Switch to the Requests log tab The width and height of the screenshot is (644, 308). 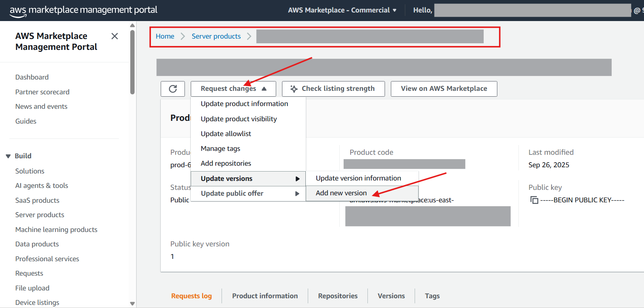point(192,296)
